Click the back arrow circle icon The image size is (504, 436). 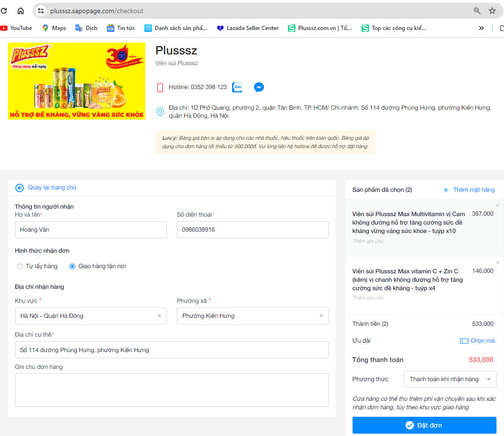pyautogui.click(x=20, y=188)
